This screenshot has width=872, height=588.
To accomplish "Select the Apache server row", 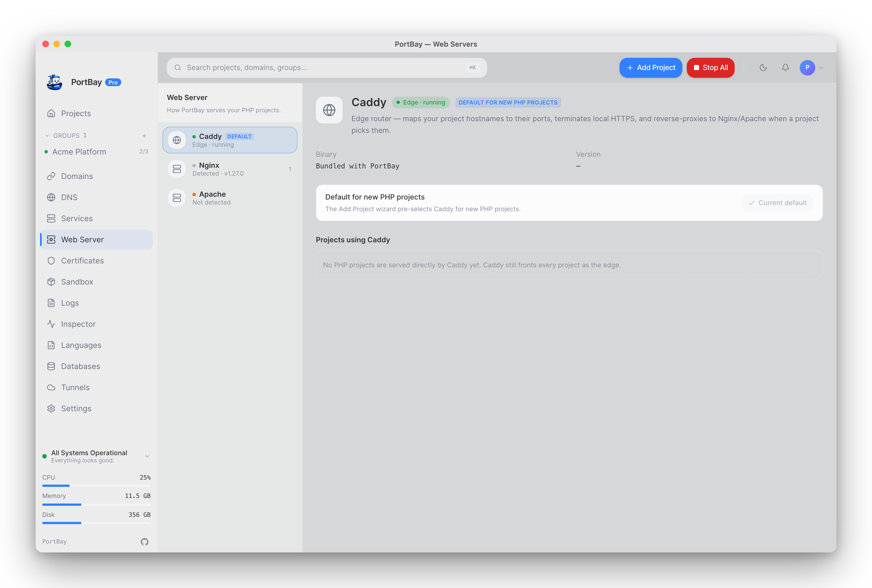I will tap(230, 198).
